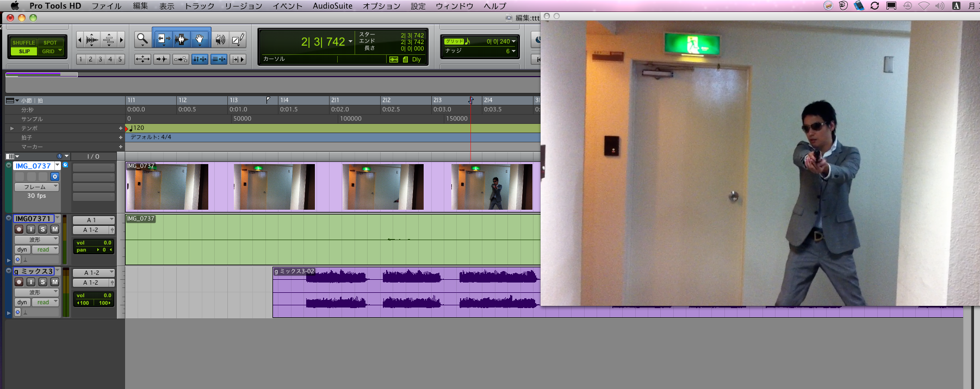Open the フレーム view selector on video track
Image resolution: width=980 pixels, height=389 pixels.
pyautogui.click(x=36, y=187)
